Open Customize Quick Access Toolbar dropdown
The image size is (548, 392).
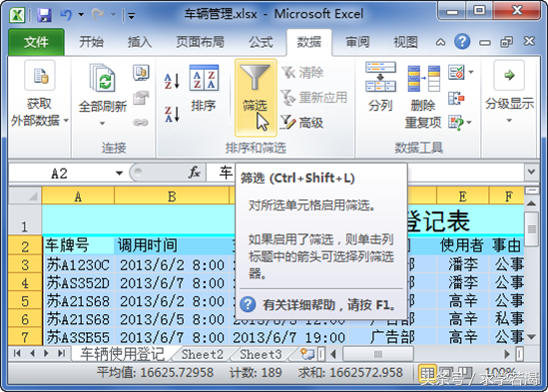(x=132, y=16)
